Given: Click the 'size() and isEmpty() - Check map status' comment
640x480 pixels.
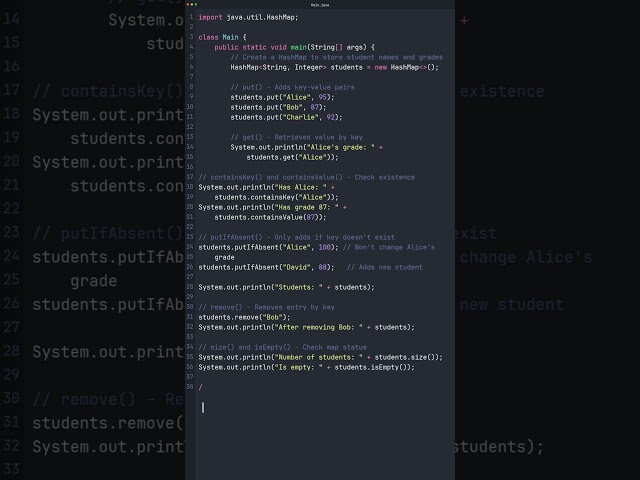Looking at the screenshot, I should [282, 347].
